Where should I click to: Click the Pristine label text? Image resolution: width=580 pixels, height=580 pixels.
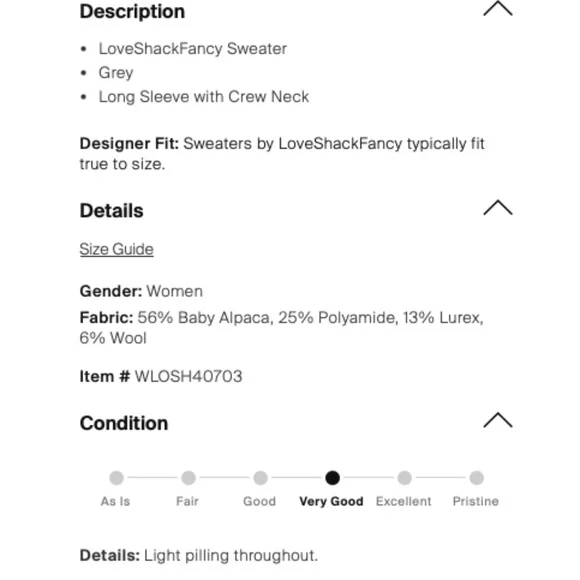(x=476, y=501)
